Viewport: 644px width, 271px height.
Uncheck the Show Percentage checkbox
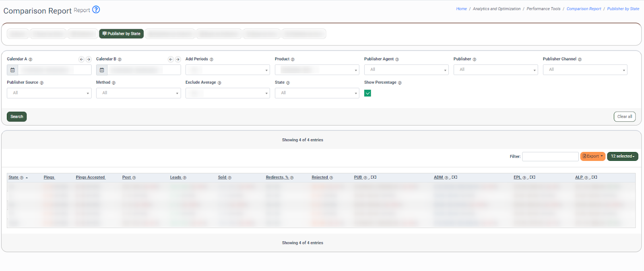pos(367,93)
